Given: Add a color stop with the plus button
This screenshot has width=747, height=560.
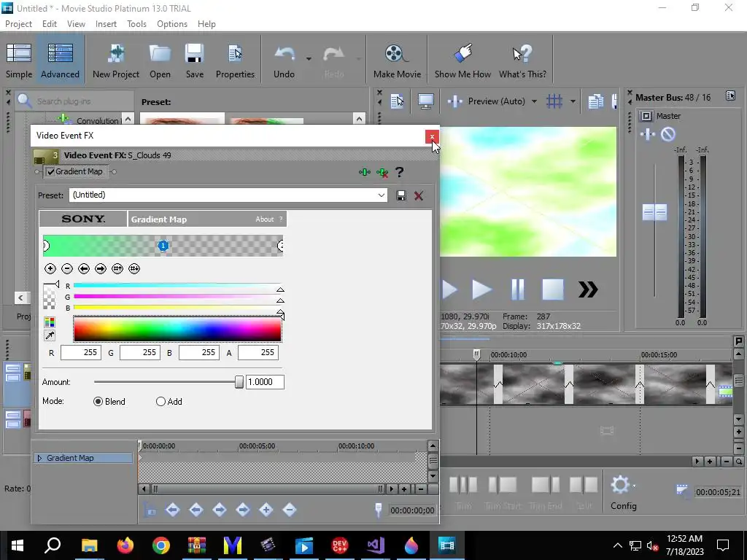Looking at the screenshot, I should click(x=50, y=268).
